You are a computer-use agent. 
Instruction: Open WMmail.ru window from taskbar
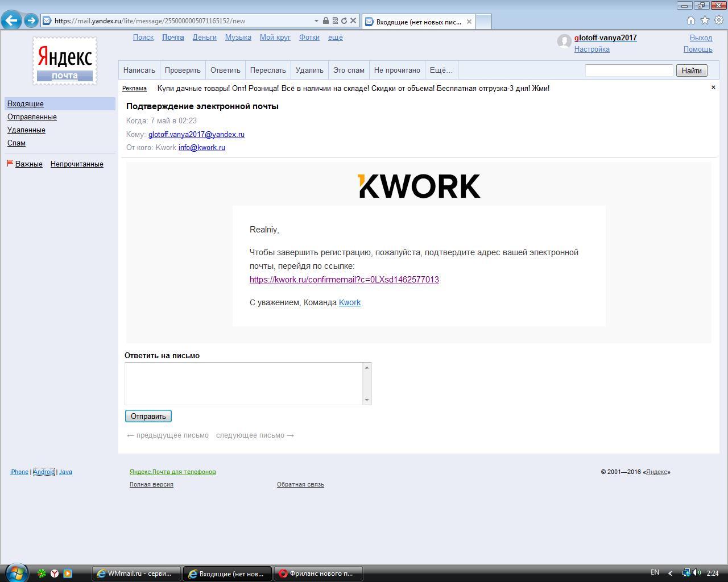pyautogui.click(x=136, y=573)
